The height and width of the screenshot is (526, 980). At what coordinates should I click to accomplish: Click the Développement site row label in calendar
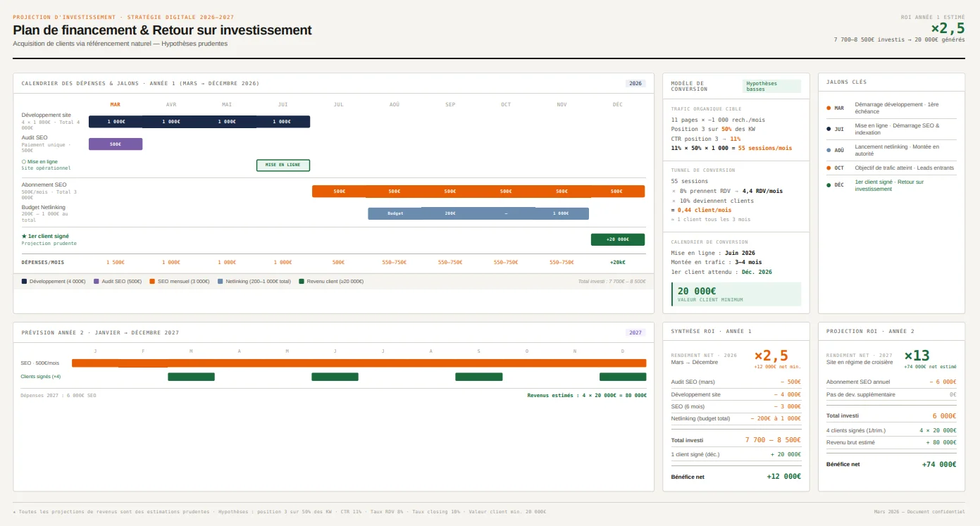coord(46,115)
